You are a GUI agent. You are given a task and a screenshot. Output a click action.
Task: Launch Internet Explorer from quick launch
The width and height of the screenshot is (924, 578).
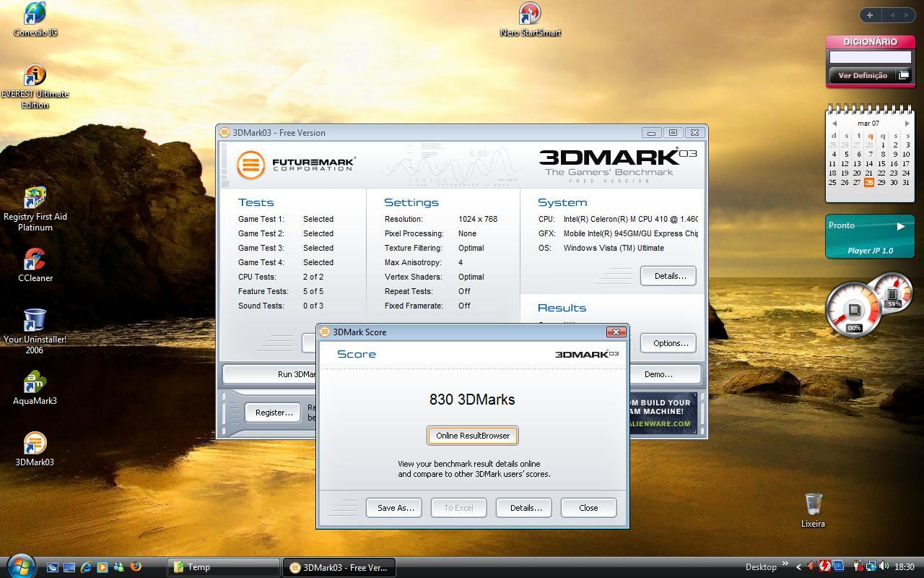point(86,567)
